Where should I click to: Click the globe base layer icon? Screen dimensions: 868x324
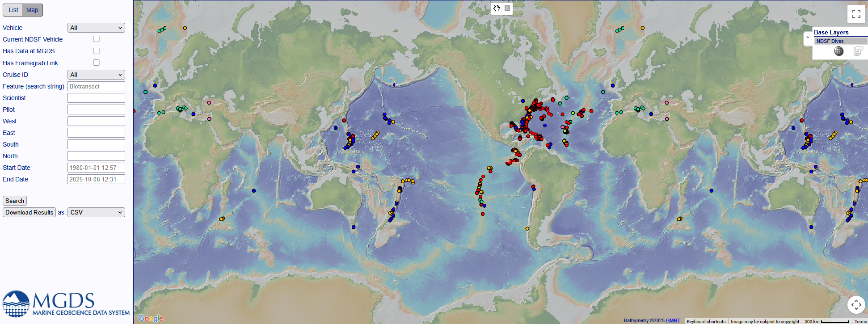pyautogui.click(x=839, y=51)
